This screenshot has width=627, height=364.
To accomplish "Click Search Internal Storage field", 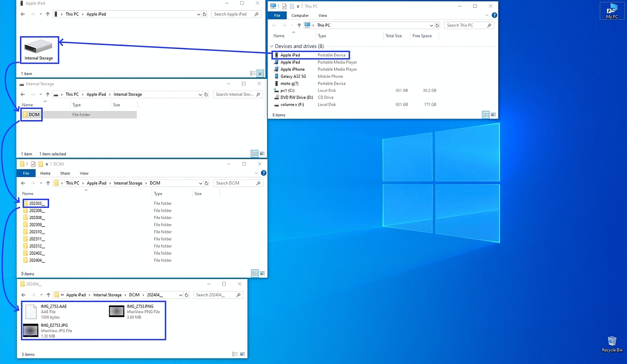I will click(238, 95).
